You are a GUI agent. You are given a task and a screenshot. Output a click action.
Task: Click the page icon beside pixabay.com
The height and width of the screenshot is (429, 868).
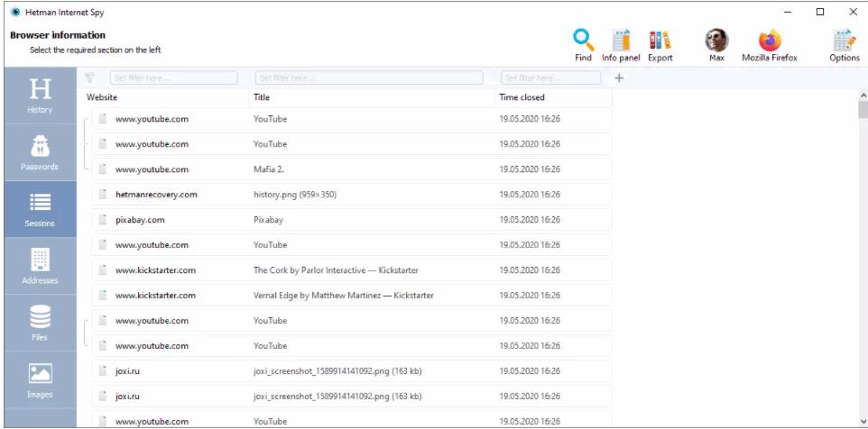pyautogui.click(x=102, y=220)
